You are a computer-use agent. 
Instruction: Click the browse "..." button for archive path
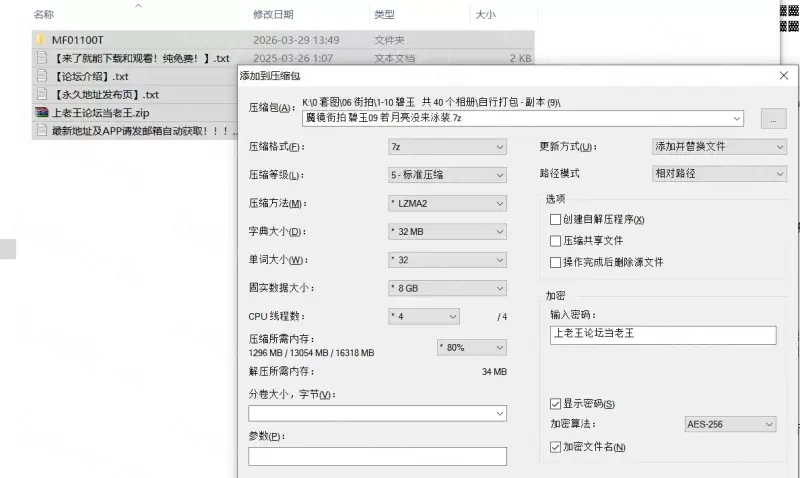pos(773,118)
